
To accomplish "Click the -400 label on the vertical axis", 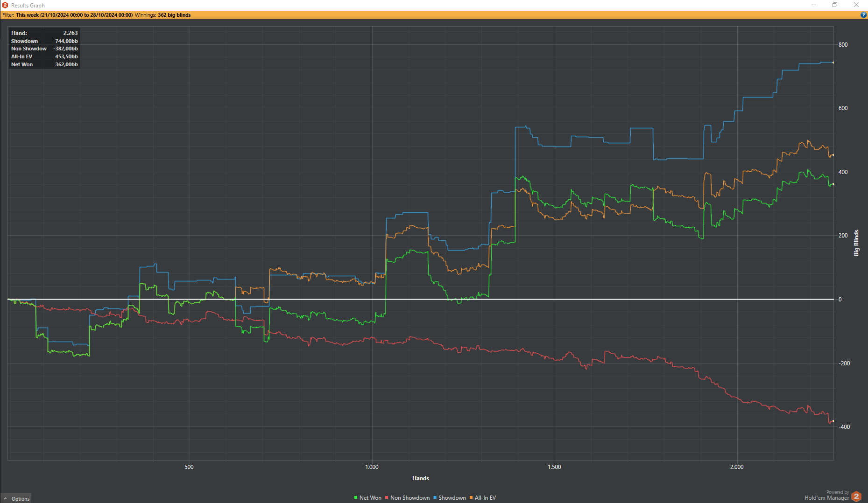I will point(844,427).
